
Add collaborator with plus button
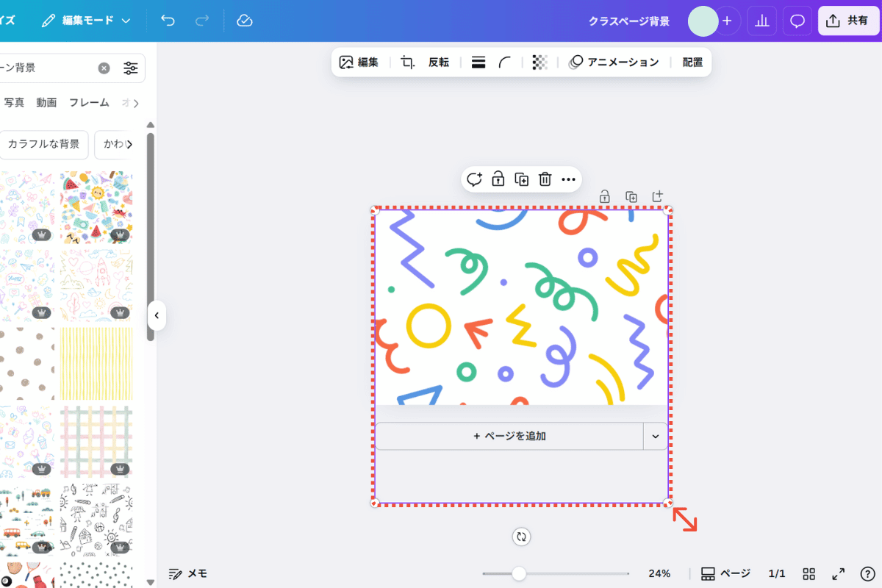(x=728, y=21)
